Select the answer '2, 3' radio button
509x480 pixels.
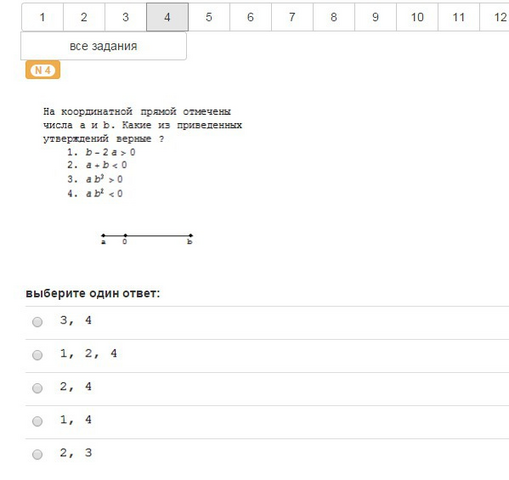[x=37, y=454]
